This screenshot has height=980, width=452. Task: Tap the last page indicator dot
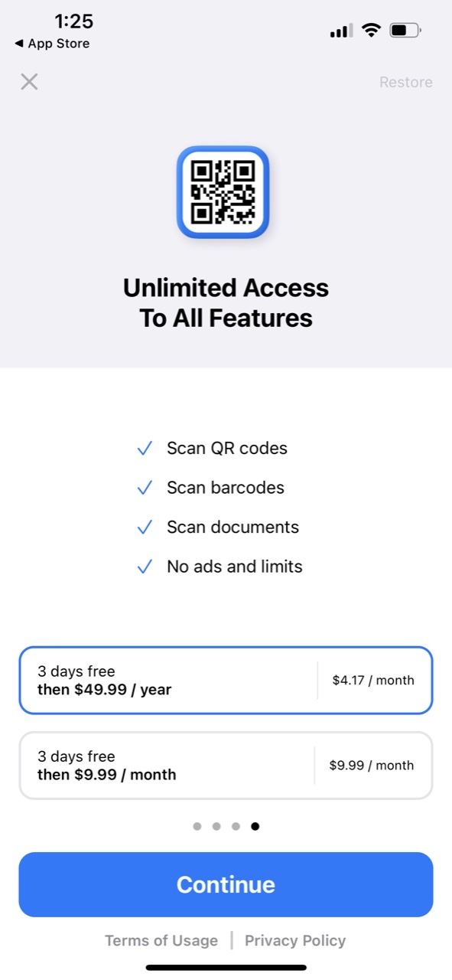click(x=255, y=826)
